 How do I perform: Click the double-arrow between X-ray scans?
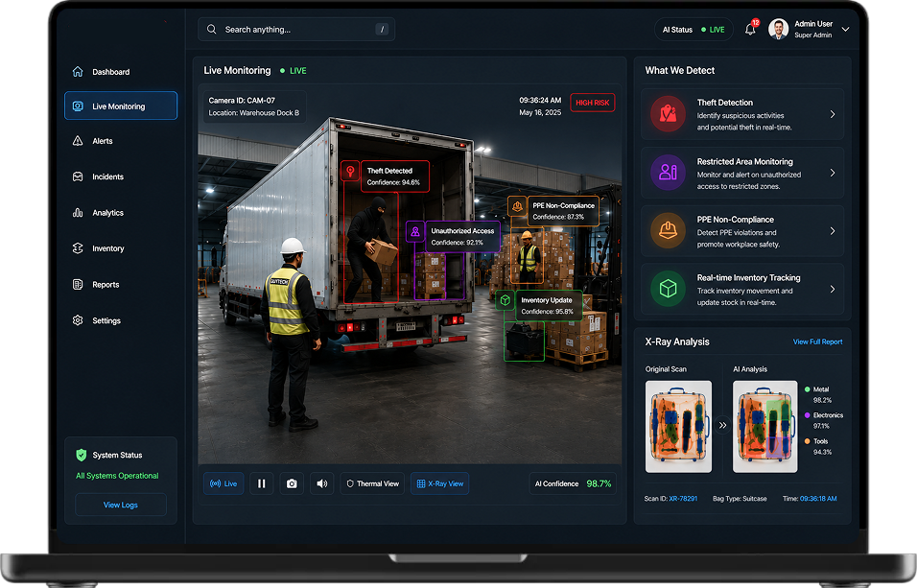point(722,425)
